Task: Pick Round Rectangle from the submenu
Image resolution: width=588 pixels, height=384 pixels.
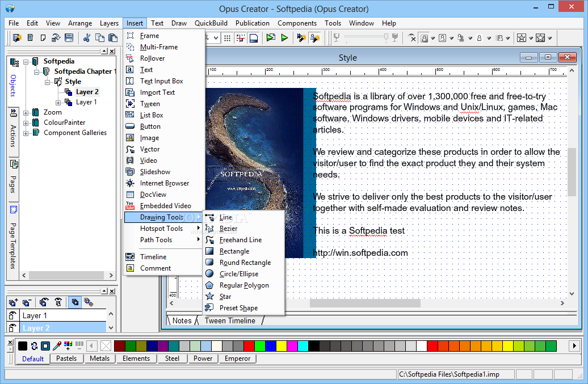Action: (x=243, y=263)
